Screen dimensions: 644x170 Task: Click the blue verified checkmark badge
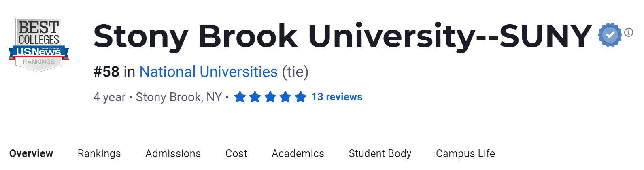coord(610,35)
